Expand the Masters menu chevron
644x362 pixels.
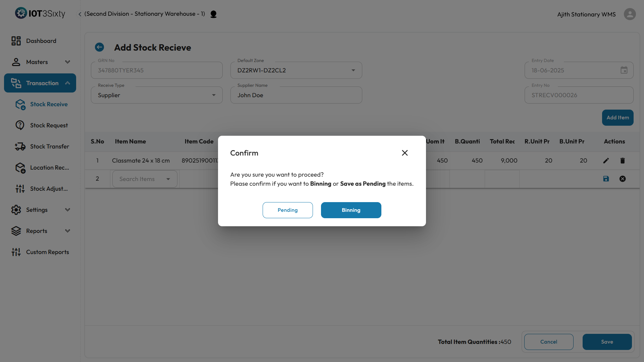point(67,62)
